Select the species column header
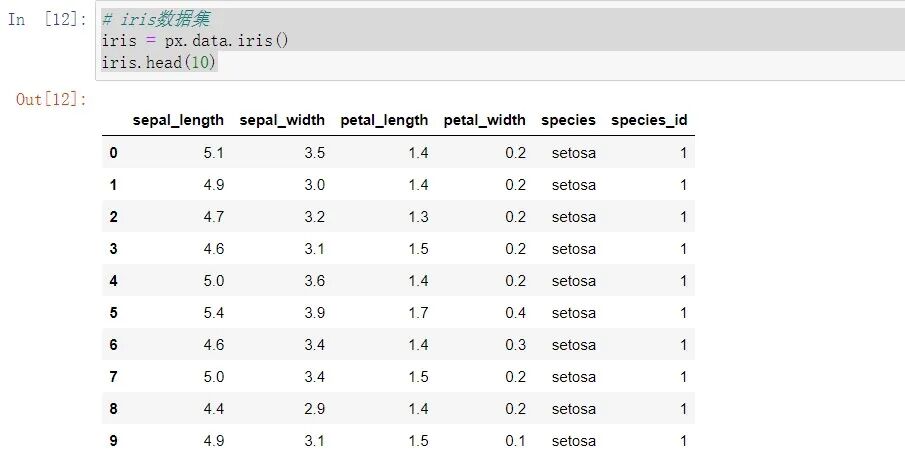The height and width of the screenshot is (462, 905). (x=569, y=120)
